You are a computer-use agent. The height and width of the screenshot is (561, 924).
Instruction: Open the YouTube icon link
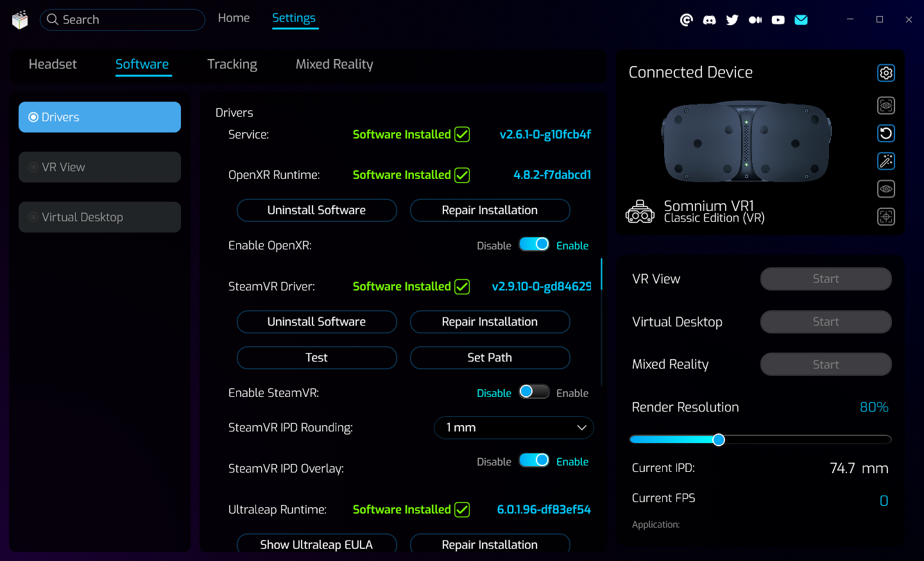point(778,20)
